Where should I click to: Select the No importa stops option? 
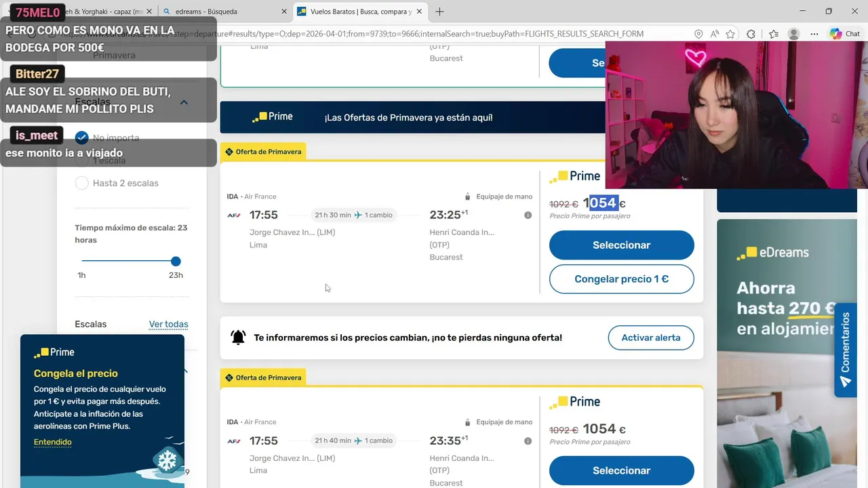[82, 138]
